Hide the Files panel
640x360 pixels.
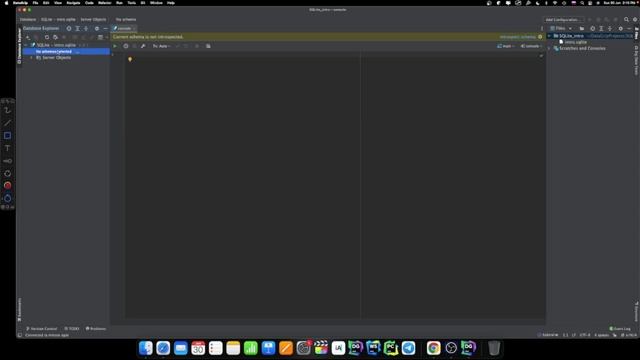point(629,29)
